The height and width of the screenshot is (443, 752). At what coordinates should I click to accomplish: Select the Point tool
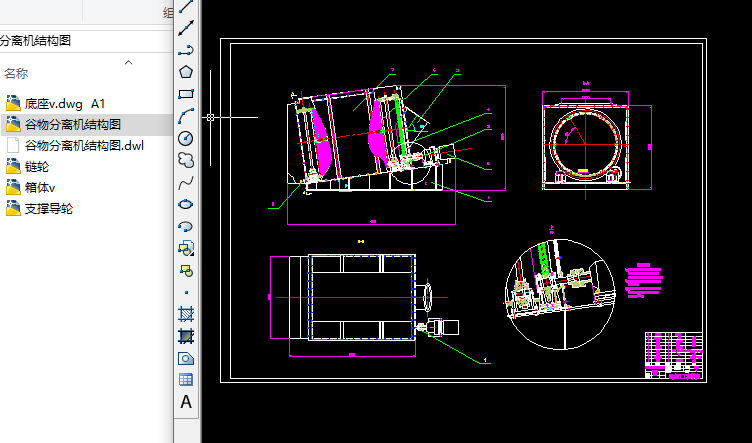pyautogui.click(x=186, y=292)
